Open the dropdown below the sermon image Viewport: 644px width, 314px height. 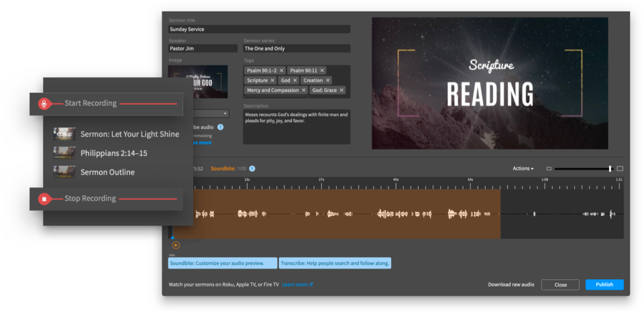tap(211, 113)
